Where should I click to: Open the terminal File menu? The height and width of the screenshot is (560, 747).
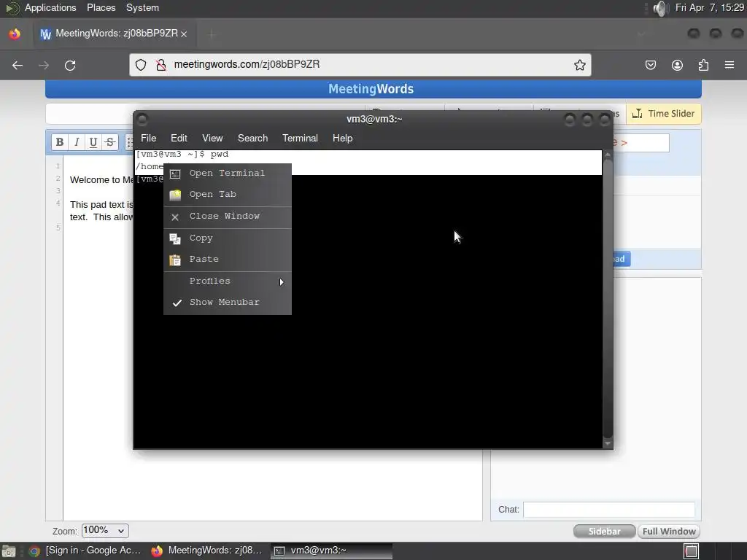pyautogui.click(x=148, y=138)
